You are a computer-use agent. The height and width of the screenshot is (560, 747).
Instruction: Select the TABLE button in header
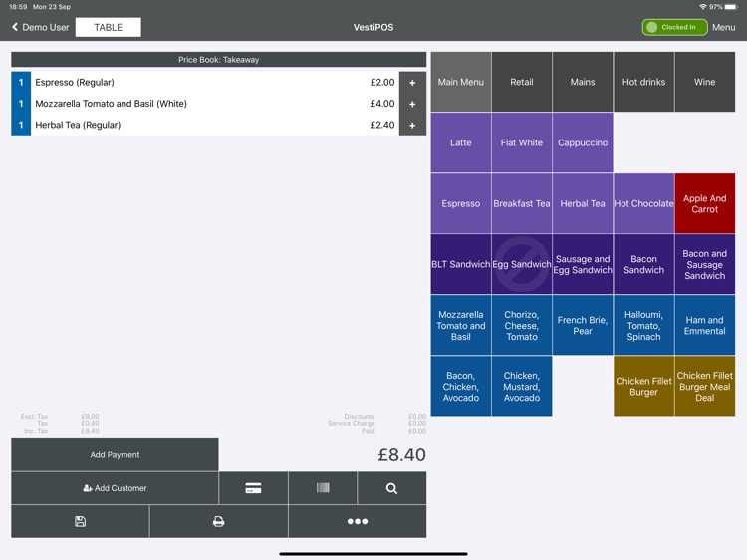tap(108, 27)
